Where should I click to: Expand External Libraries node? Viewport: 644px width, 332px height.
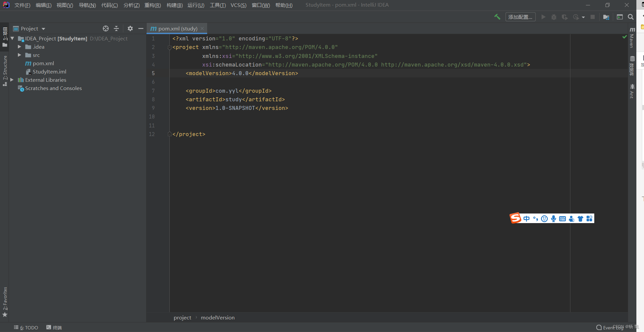pyautogui.click(x=12, y=80)
